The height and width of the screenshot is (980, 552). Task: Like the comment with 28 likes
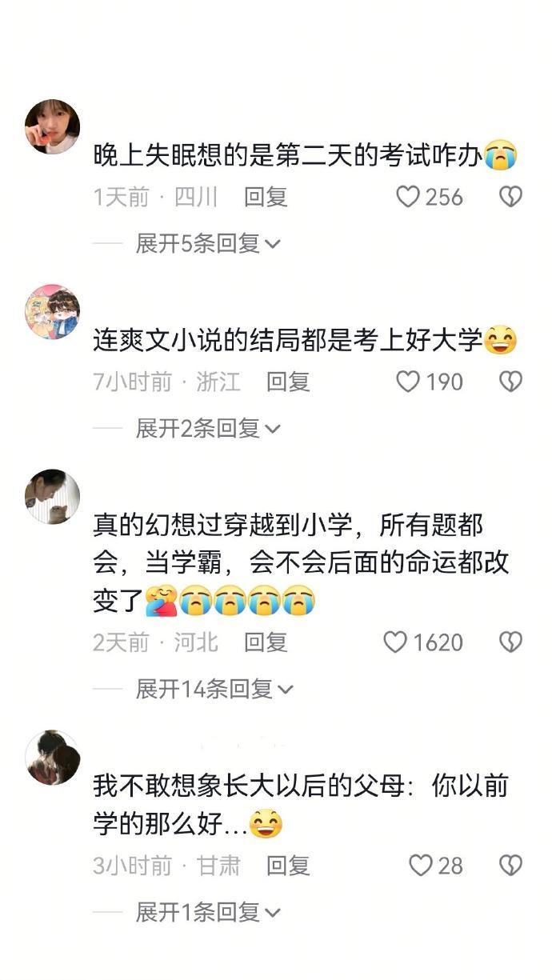(421, 865)
